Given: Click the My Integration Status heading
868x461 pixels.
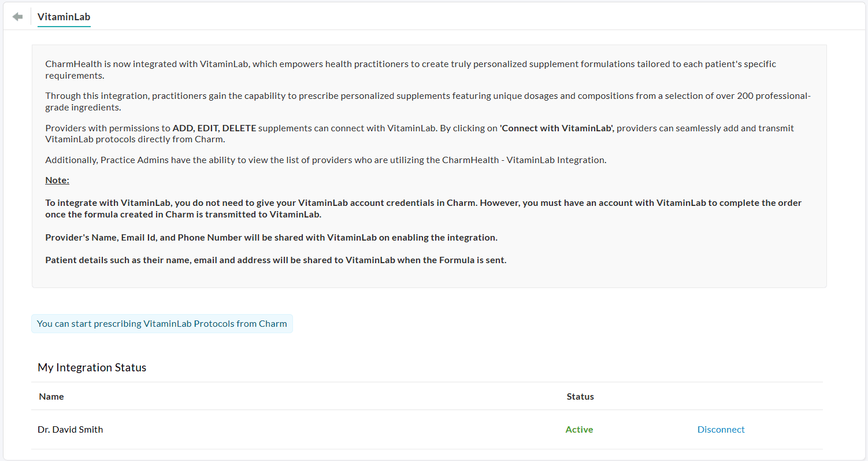Looking at the screenshot, I should 92,367.
